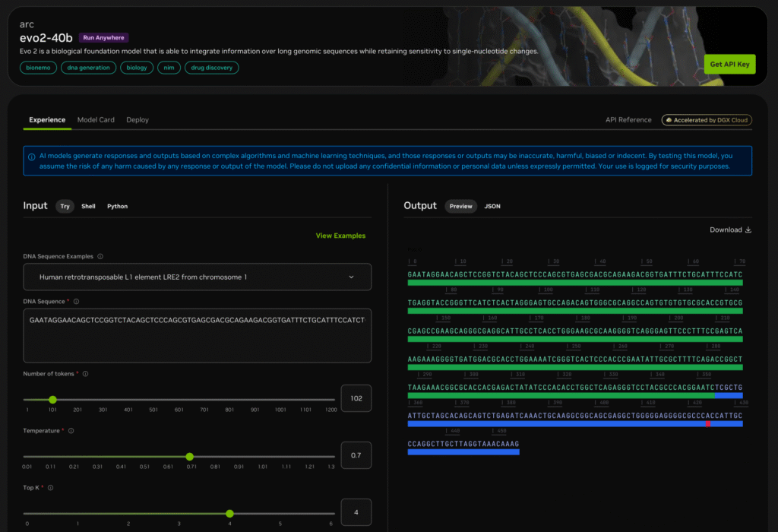The height and width of the screenshot is (532, 778).
Task: Click the Get API Key button
Action: 729,65
